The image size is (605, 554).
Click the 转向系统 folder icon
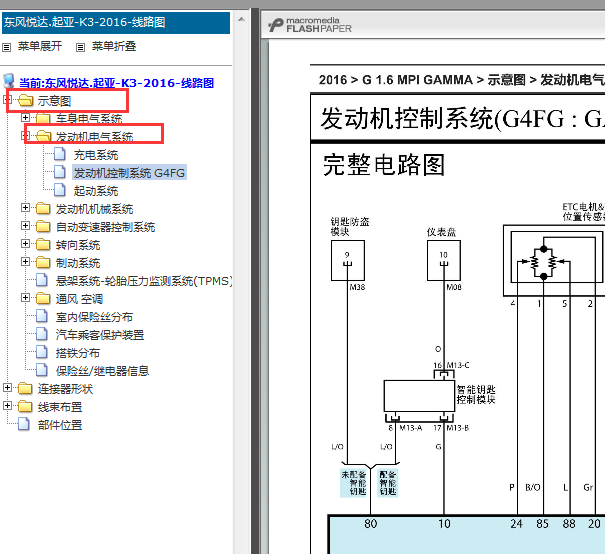click(x=43, y=245)
